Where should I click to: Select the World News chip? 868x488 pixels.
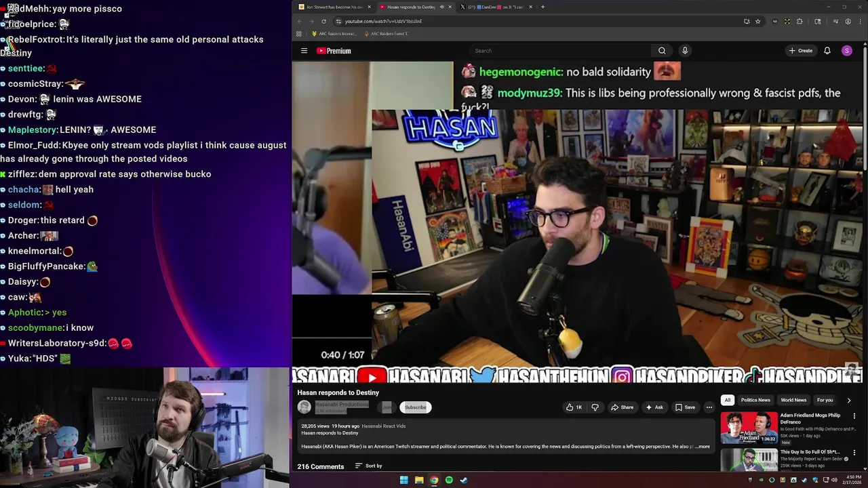point(793,400)
